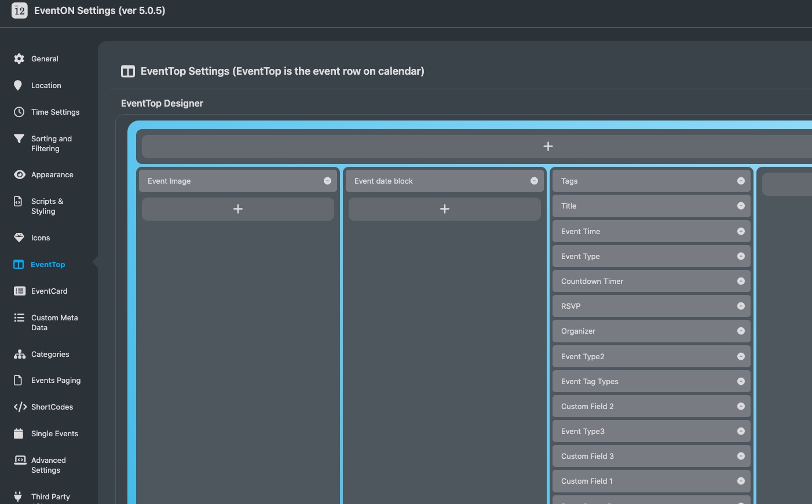The image size is (812, 504).
Task: Add a field to the top row
Action: click(548, 147)
